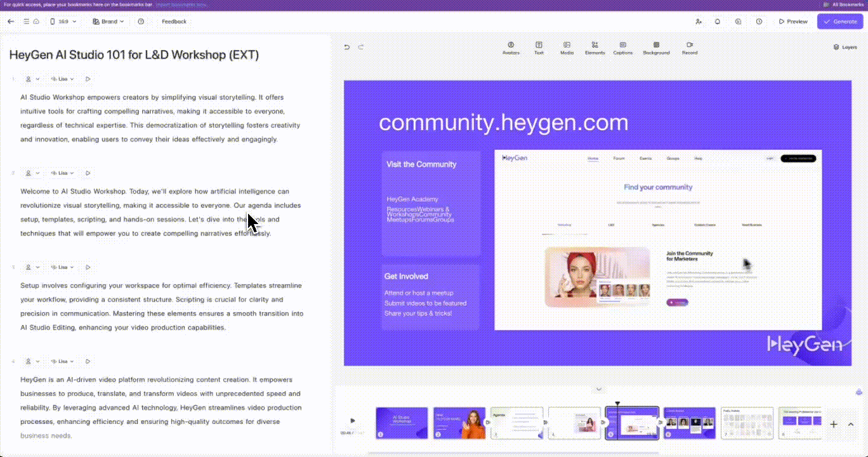Screen dimensions: 868x457
Task: Open the Lisa voice dropdown for scene 4
Action: (63, 361)
